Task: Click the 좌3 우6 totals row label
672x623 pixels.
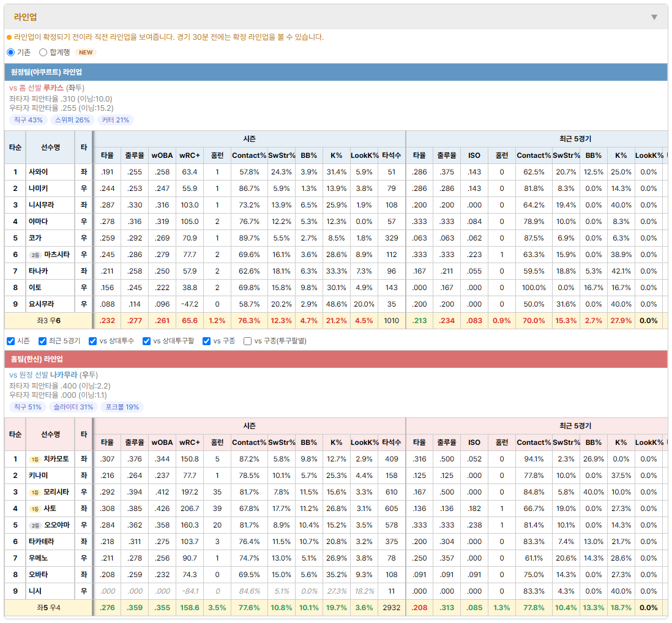Action: pyautogui.click(x=48, y=321)
